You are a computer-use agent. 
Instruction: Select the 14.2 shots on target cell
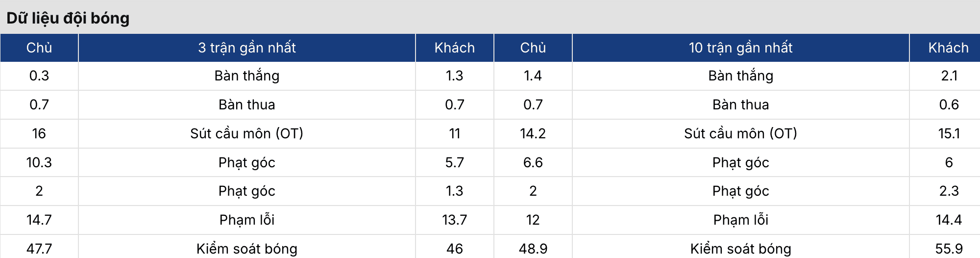tap(533, 133)
